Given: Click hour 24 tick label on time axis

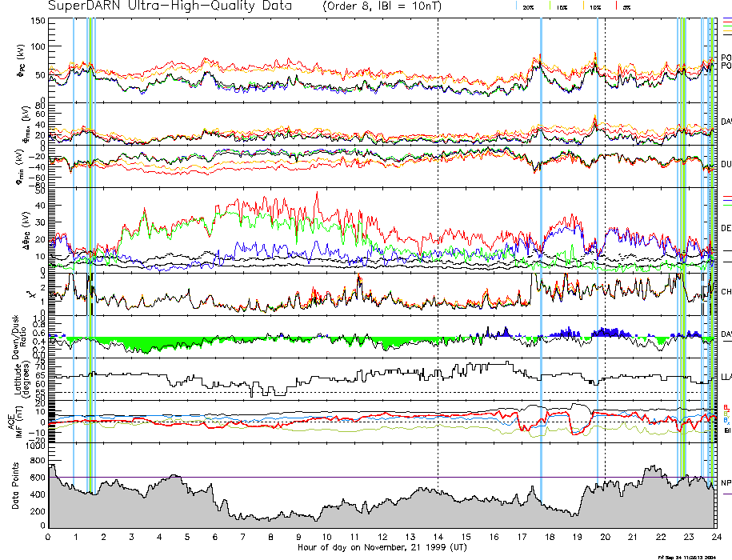Looking at the screenshot, I should pyautogui.click(x=715, y=537).
